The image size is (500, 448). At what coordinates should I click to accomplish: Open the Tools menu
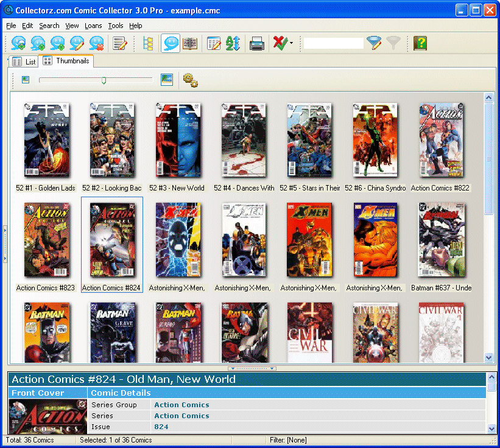click(116, 26)
